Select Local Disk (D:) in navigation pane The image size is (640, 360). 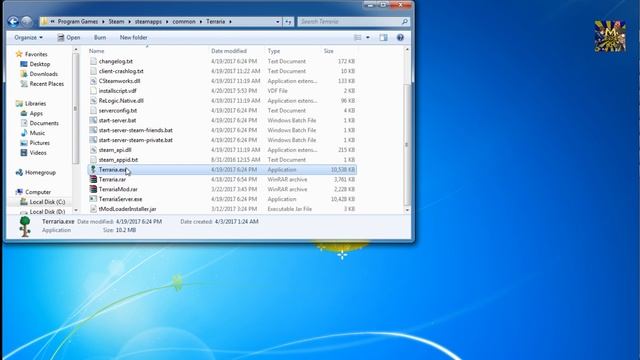(x=47, y=211)
